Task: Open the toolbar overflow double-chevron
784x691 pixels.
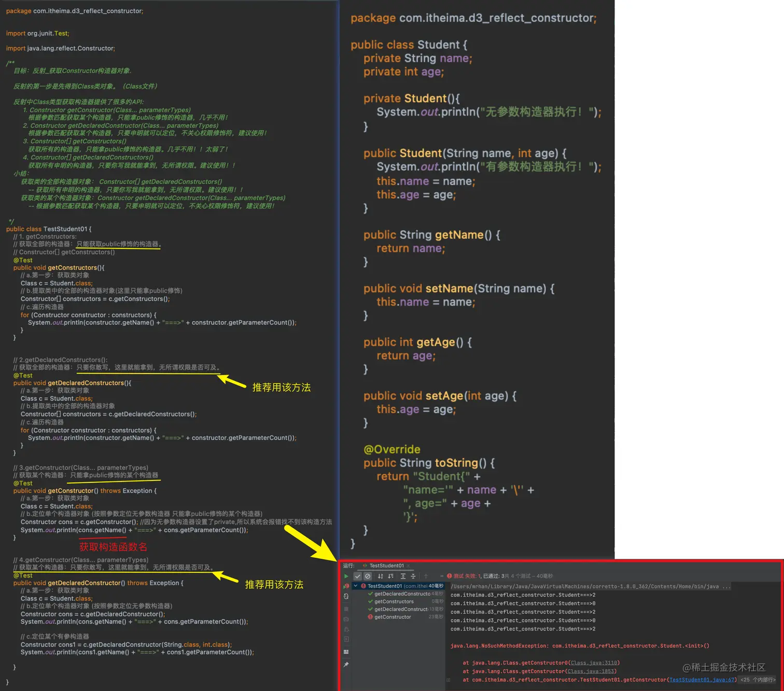Action: click(442, 576)
